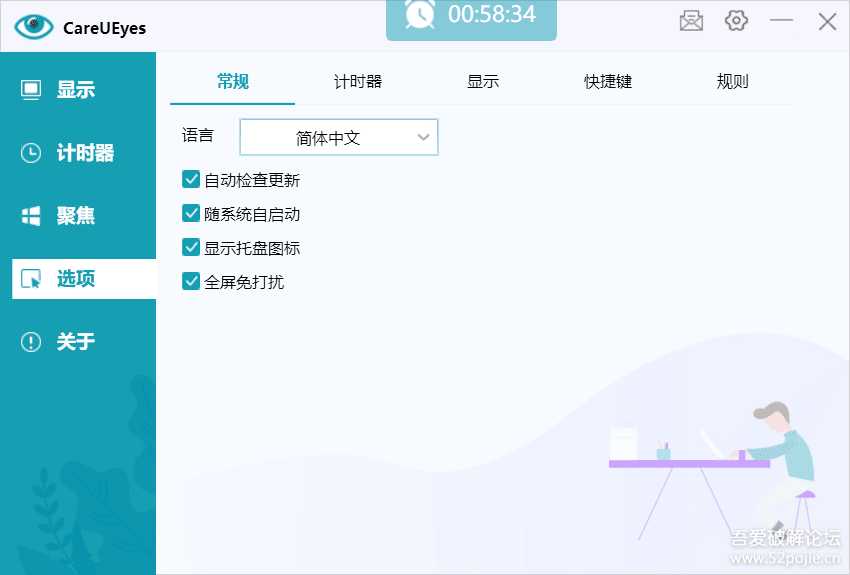Click the monitor icon beside 显示
This screenshot has width=850, height=575.
[31, 90]
